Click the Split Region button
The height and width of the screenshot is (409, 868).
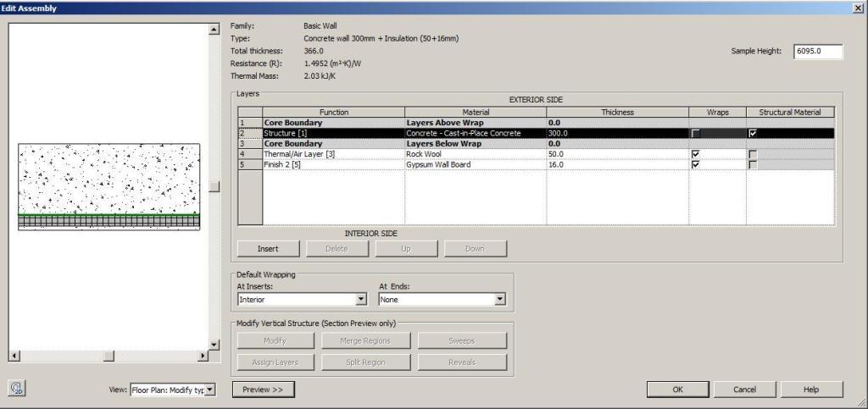pos(364,362)
